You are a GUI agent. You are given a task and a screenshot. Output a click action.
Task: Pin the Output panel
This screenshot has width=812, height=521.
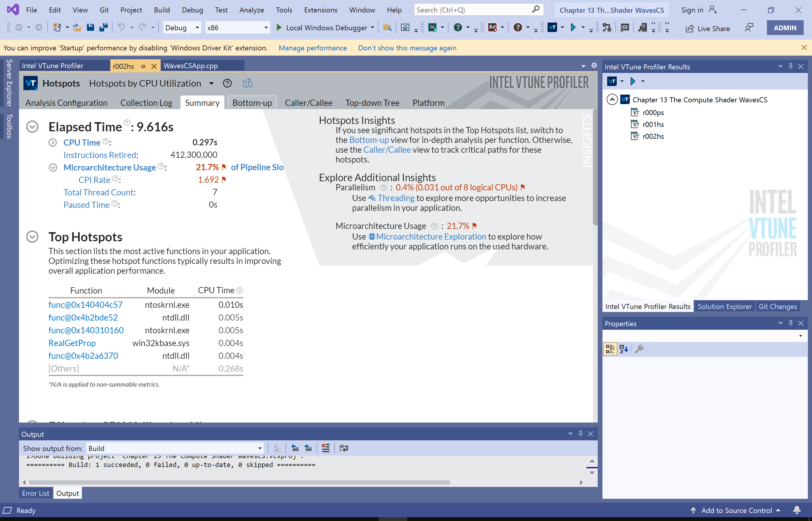[x=581, y=434]
